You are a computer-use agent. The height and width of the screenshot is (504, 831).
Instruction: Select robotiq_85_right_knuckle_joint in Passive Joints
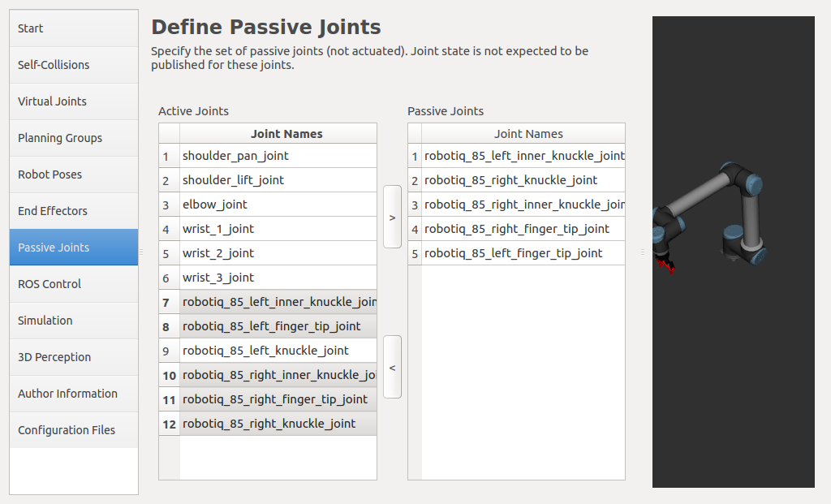tap(523, 180)
